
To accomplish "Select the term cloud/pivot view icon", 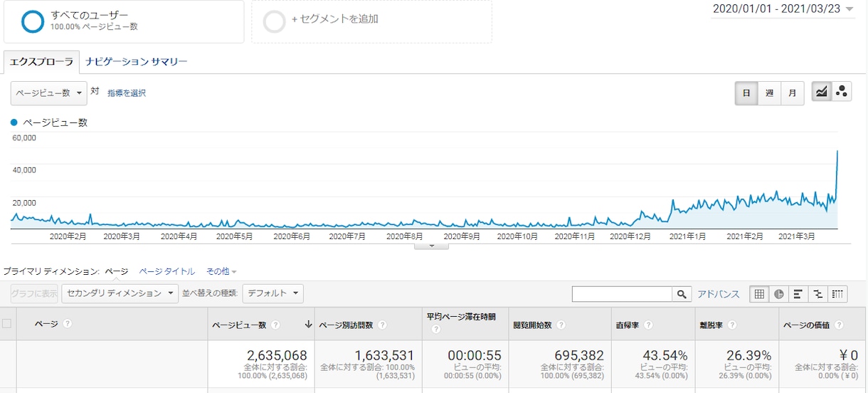I will point(837,294).
